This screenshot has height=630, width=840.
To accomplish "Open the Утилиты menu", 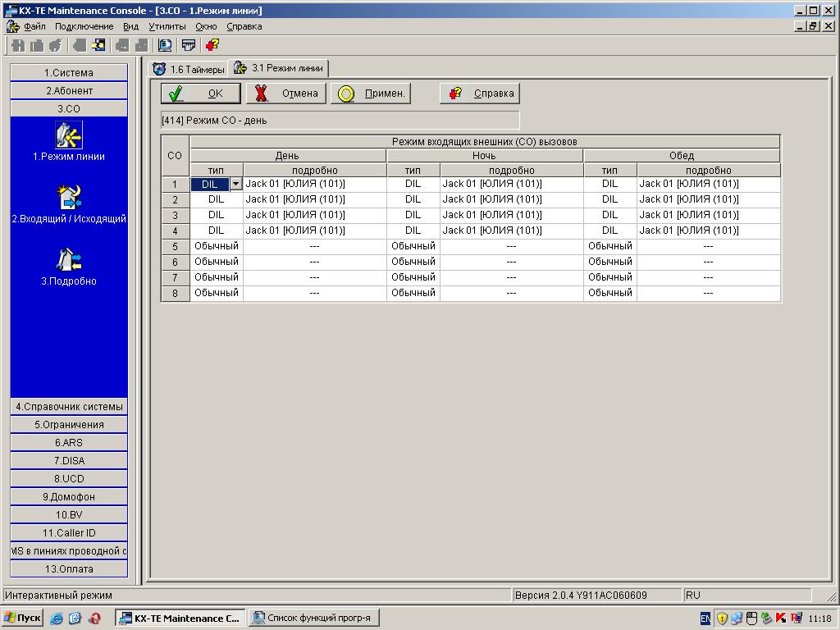I will [x=167, y=26].
